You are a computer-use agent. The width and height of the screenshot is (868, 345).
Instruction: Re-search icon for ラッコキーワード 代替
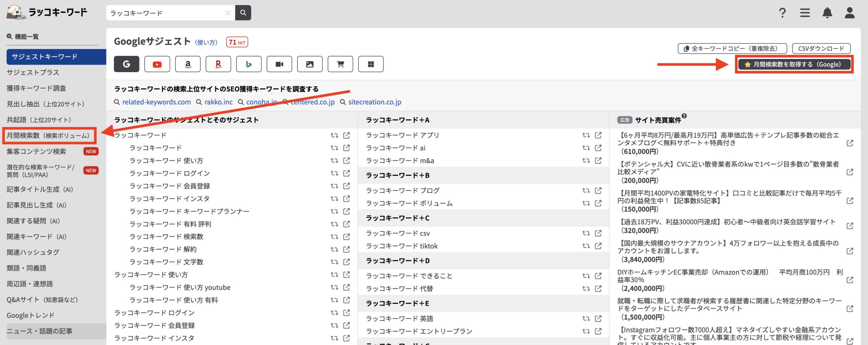(586, 288)
